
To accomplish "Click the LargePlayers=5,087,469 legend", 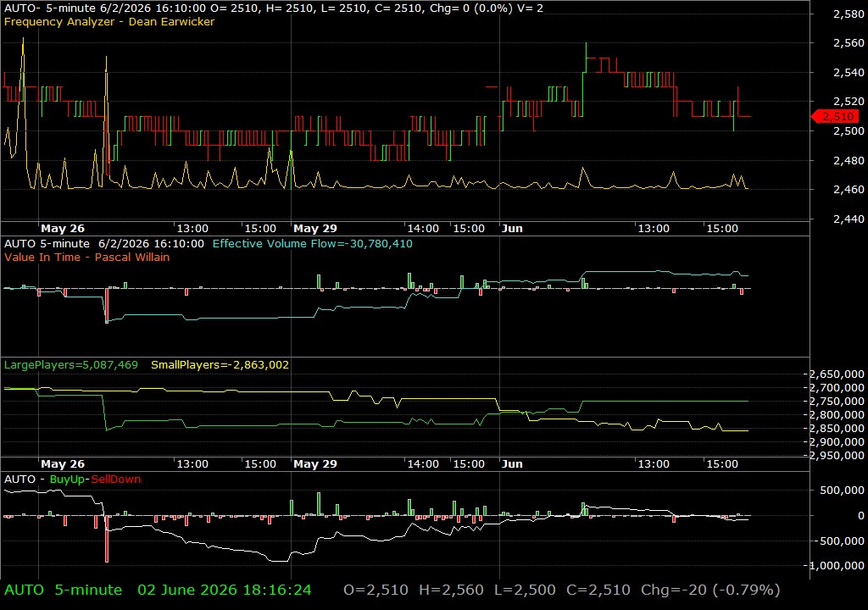I will point(71,365).
